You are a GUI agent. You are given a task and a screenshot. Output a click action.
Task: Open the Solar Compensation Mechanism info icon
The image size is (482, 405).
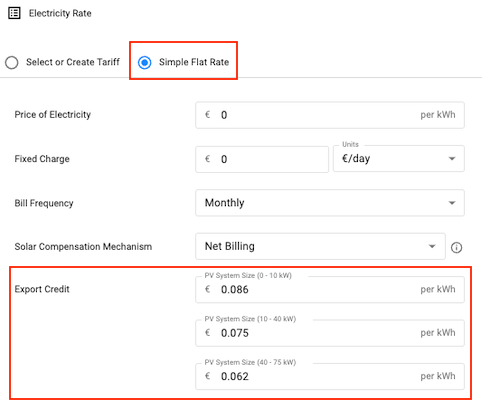point(456,247)
